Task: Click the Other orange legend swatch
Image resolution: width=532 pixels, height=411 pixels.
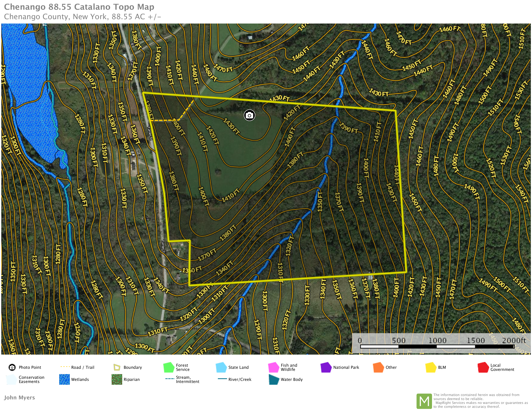Action: 378,367
